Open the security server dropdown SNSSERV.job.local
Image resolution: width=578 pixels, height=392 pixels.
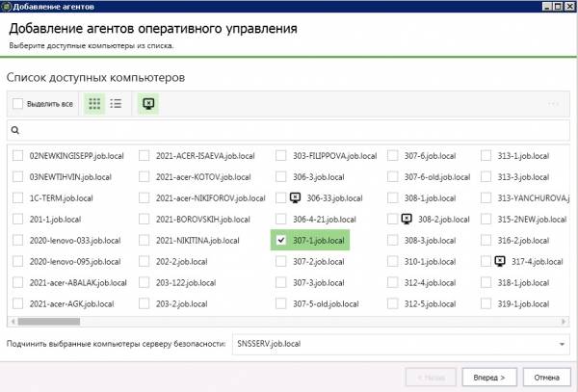click(562, 343)
